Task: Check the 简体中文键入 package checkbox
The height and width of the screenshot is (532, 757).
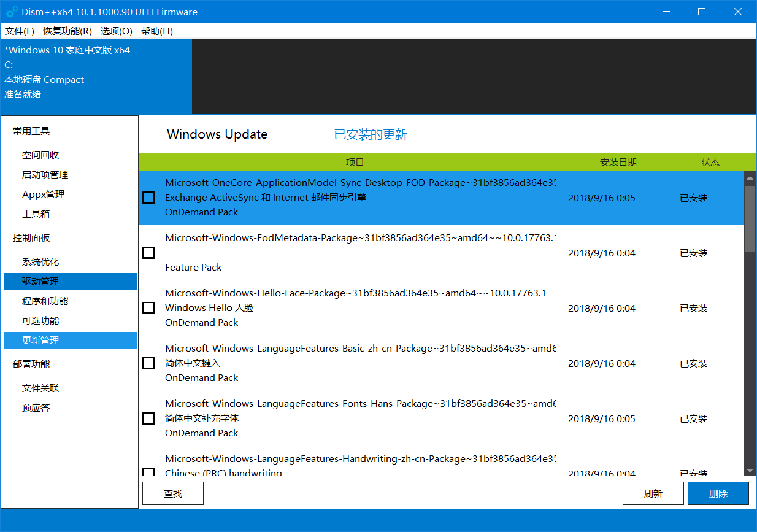Action: coord(148,363)
